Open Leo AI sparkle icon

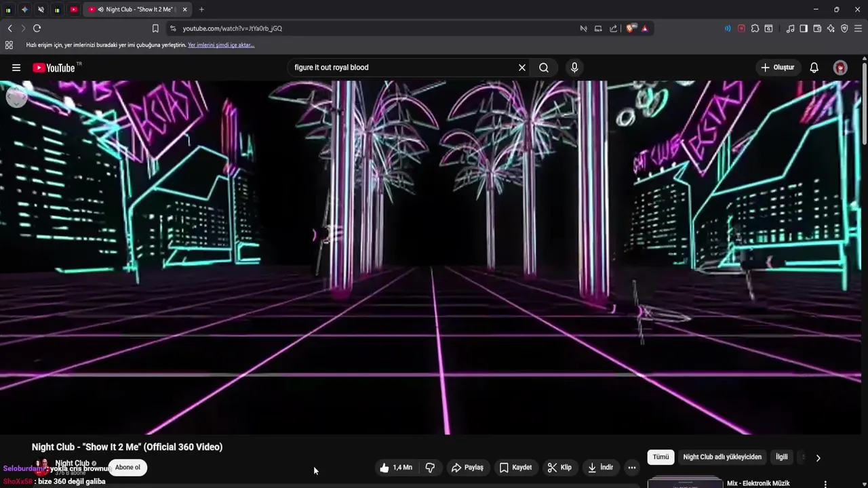[831, 28]
